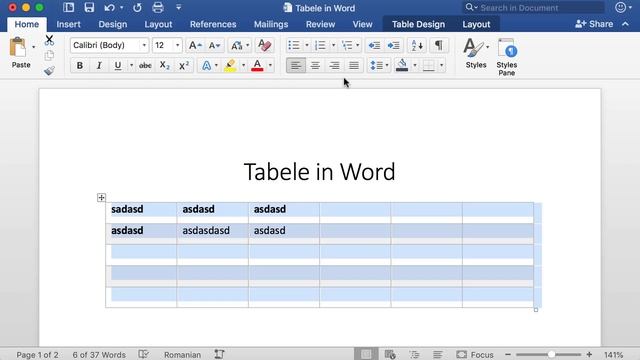The image size is (640, 360).
Task: Zoom out with the minus button
Action: [508, 354]
